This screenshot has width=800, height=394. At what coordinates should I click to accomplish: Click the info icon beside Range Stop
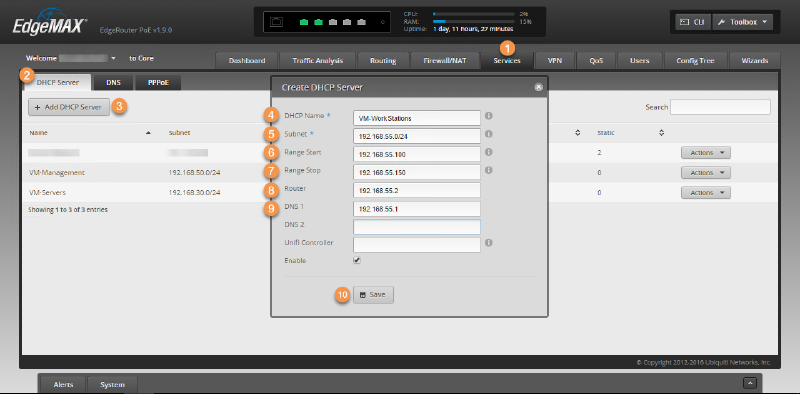(488, 170)
